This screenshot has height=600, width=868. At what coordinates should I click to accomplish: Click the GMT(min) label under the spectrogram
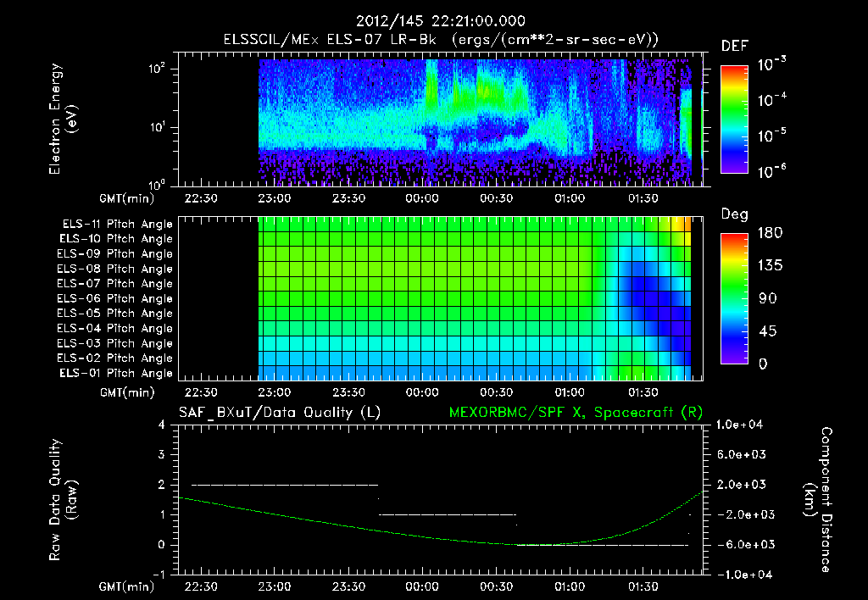(x=126, y=198)
